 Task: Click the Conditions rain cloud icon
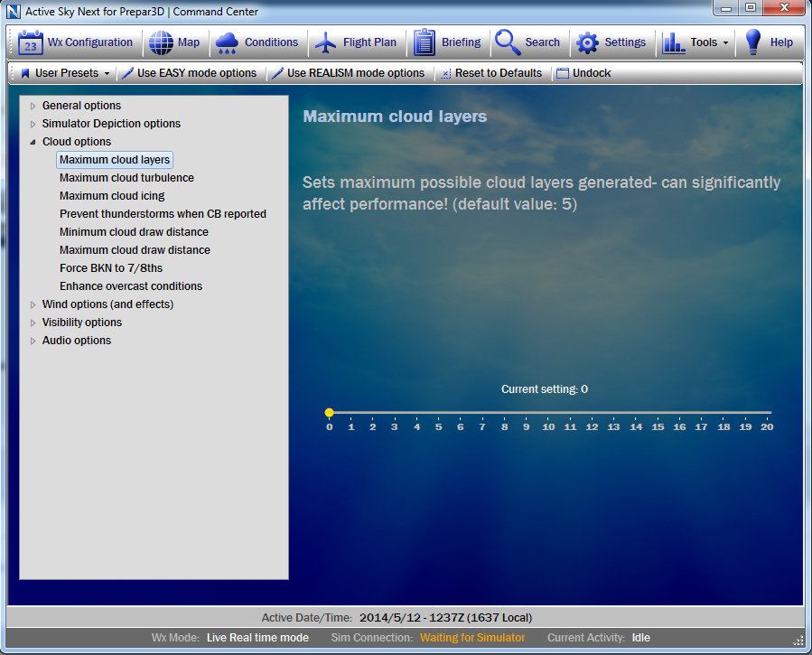(227, 43)
